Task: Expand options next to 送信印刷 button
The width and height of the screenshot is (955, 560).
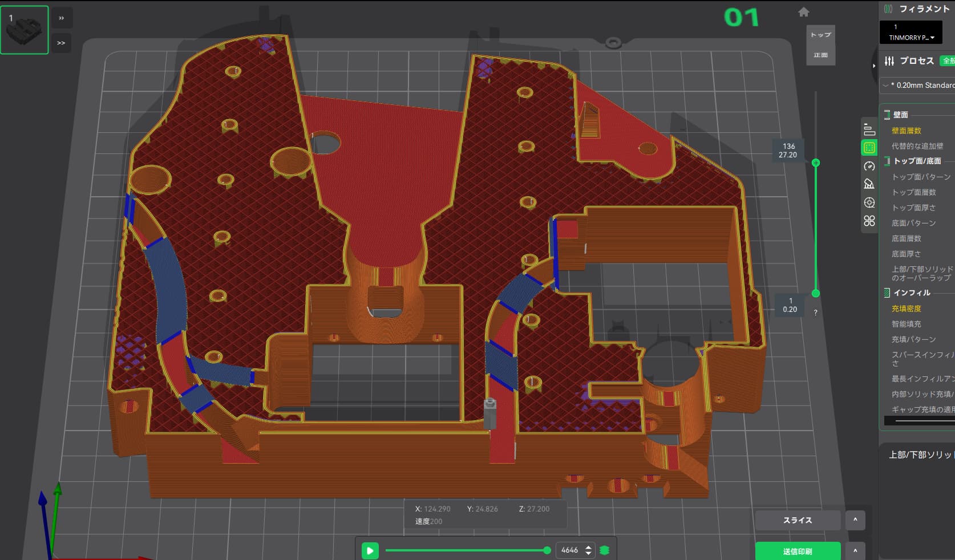Action: point(855,551)
